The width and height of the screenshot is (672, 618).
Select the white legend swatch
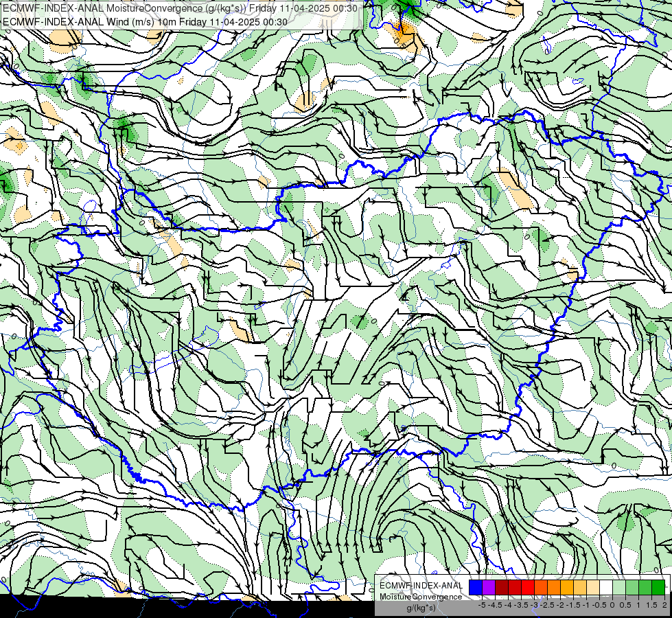[x=606, y=587]
